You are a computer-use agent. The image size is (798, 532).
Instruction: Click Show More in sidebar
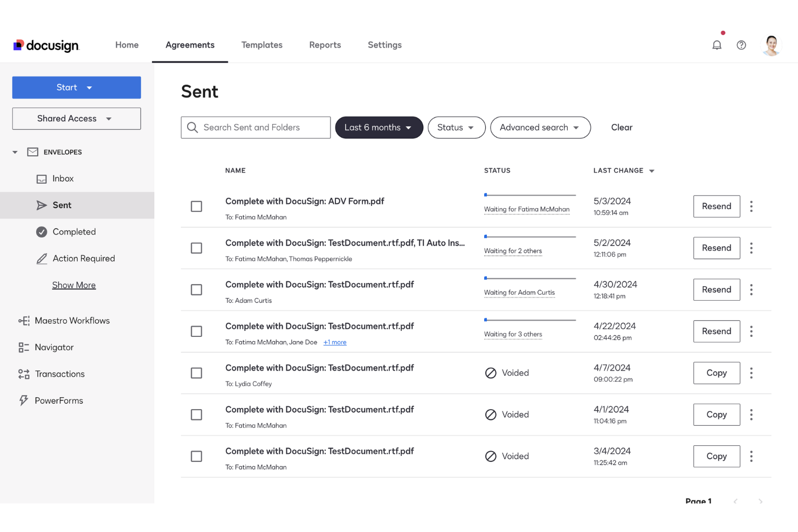[74, 285]
